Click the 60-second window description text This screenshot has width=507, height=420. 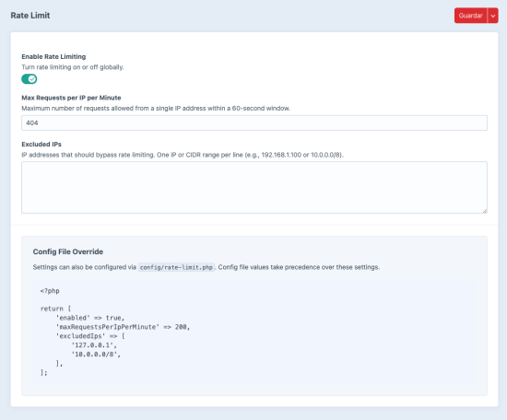tap(156, 109)
